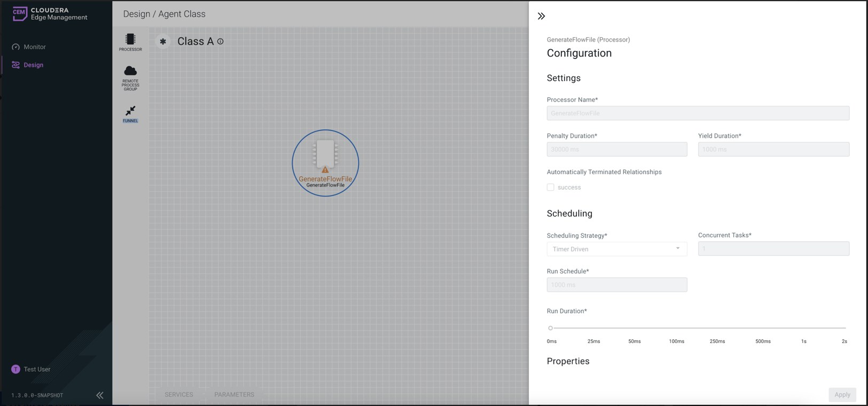Screen dimensions: 868x406
Task: Click the Cloudera Edge Management logo
Action: tap(50, 14)
